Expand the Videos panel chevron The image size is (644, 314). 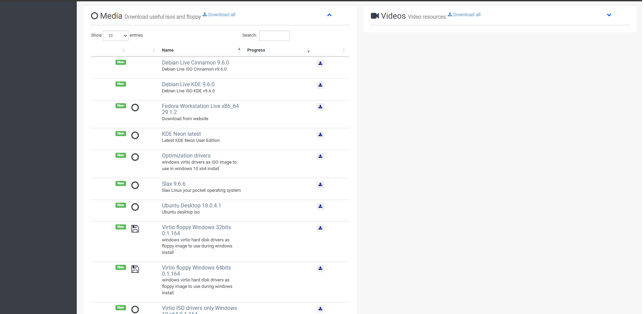pyautogui.click(x=609, y=15)
